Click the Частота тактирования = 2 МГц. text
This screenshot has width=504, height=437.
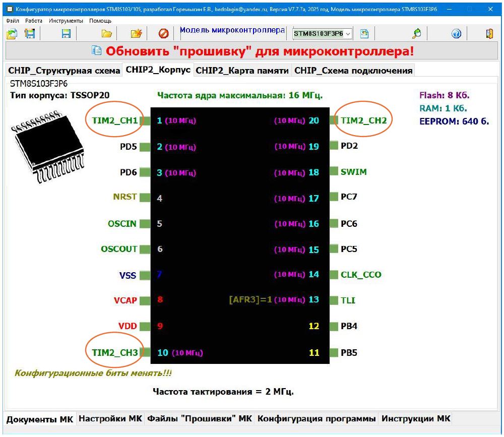pos(223,392)
